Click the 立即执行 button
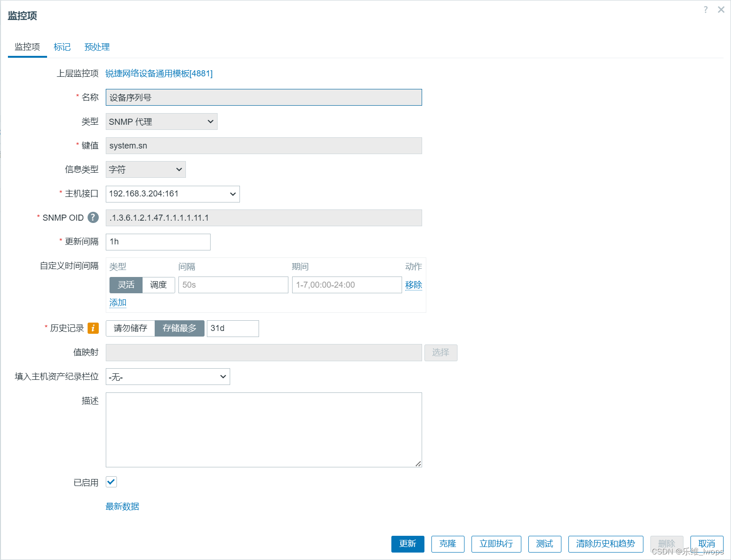Viewport: 731px width, 560px height. coord(496,544)
